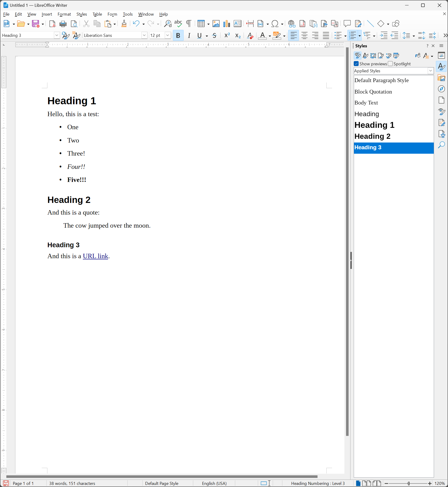The height and width of the screenshot is (487, 448).
Task: Enable the Spotlight checkbox
Action: click(x=390, y=64)
